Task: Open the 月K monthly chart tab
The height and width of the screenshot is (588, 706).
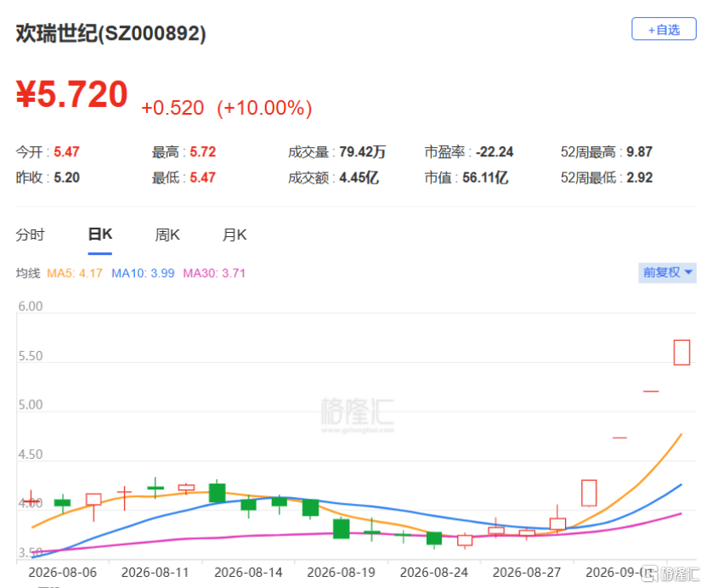Action: point(234,235)
